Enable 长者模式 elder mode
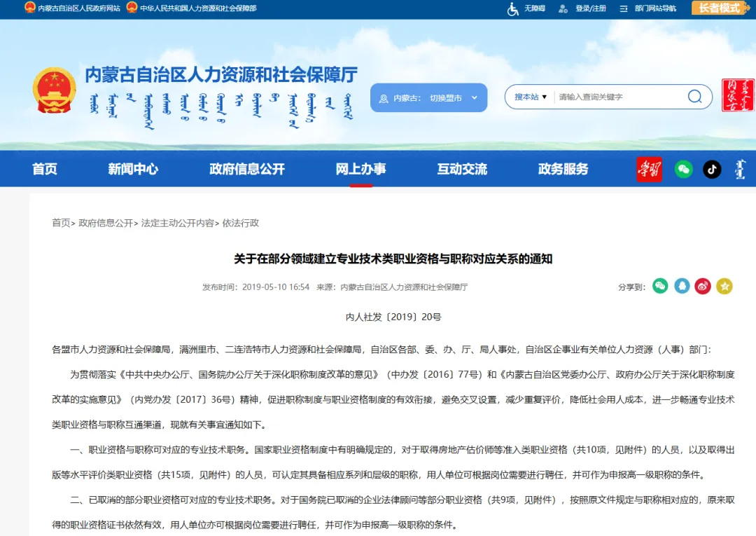This screenshot has height=536, width=756. click(720, 8)
